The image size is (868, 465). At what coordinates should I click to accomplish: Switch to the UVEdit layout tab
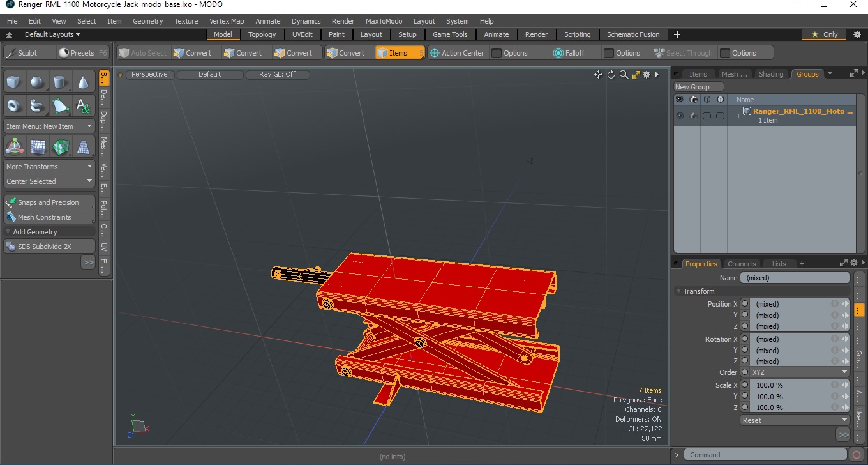coord(303,34)
